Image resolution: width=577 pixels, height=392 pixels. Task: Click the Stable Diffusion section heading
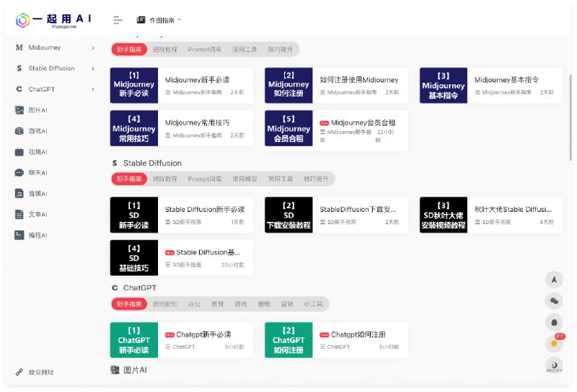152,164
